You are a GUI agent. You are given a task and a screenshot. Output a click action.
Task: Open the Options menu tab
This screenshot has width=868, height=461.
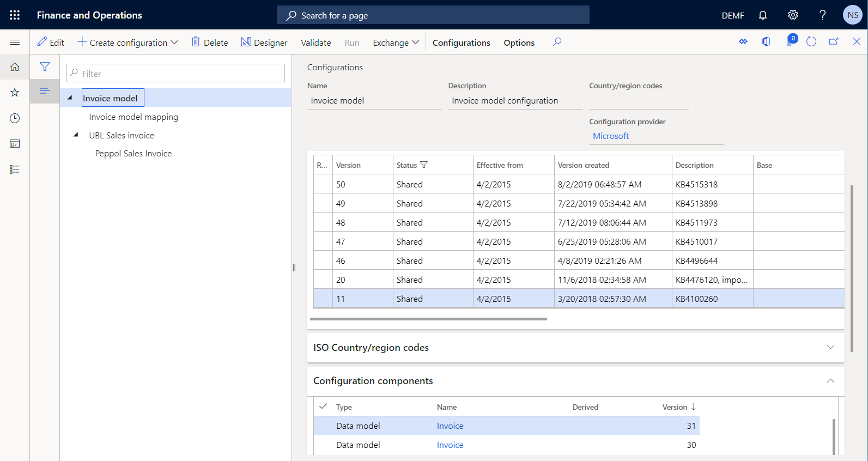point(519,43)
